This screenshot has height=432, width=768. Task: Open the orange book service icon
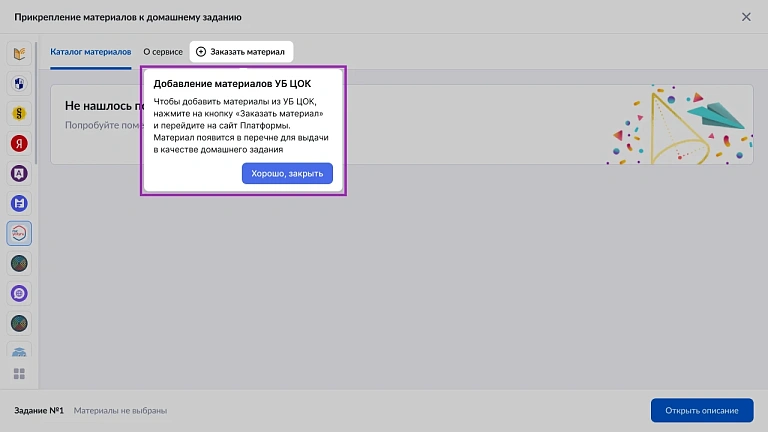click(x=19, y=53)
